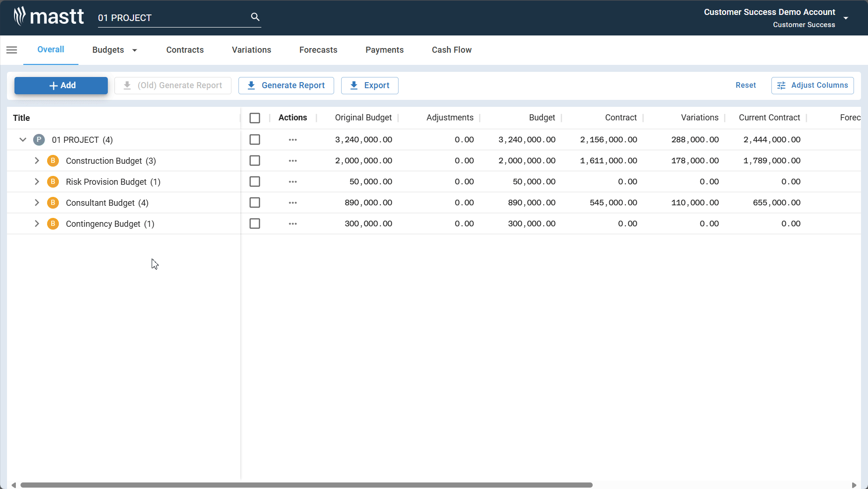Click the Adjust Columns sliders icon

pos(781,85)
